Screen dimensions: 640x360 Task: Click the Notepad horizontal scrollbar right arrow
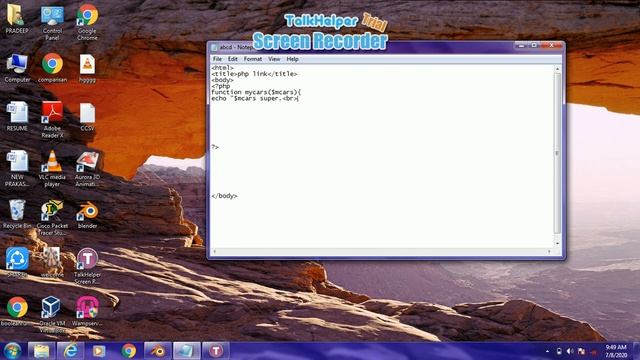coord(549,251)
